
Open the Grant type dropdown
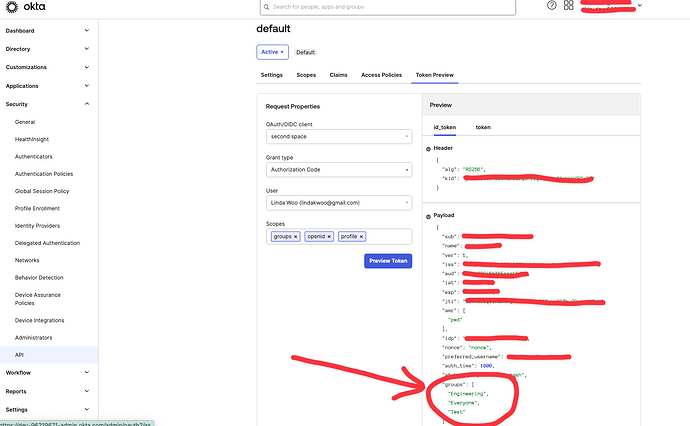[x=339, y=169]
